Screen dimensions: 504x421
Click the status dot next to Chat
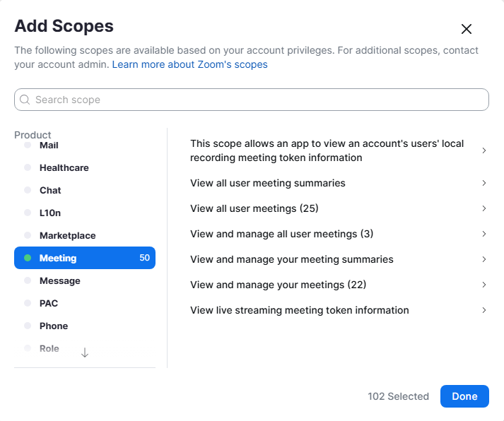(x=28, y=191)
